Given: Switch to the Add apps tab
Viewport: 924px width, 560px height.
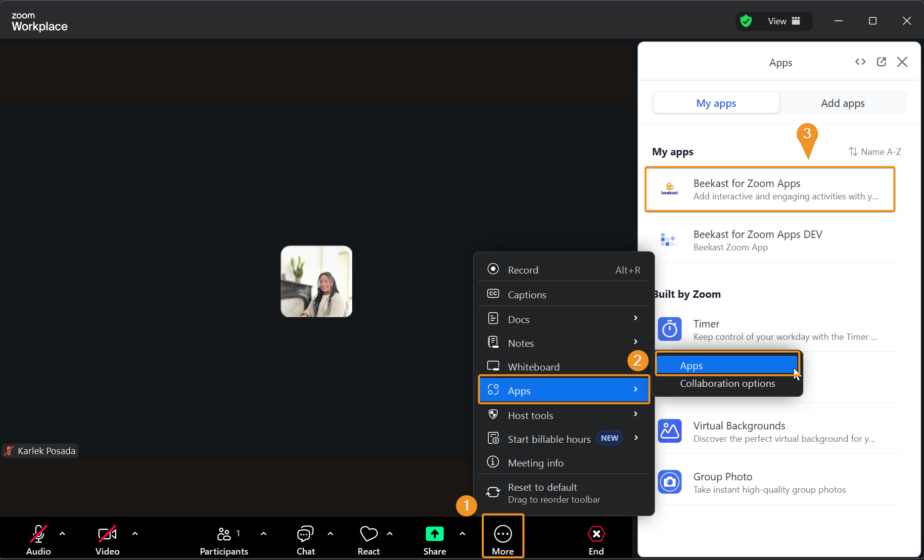Looking at the screenshot, I should tap(842, 103).
